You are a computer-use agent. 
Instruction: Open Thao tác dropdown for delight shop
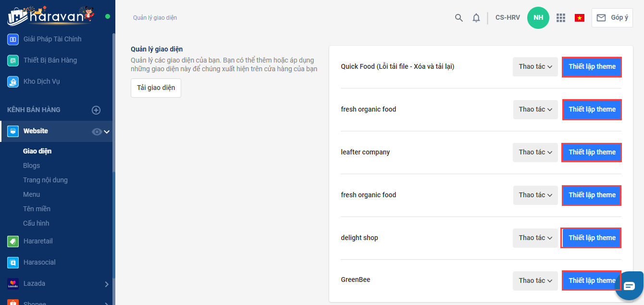535,238
